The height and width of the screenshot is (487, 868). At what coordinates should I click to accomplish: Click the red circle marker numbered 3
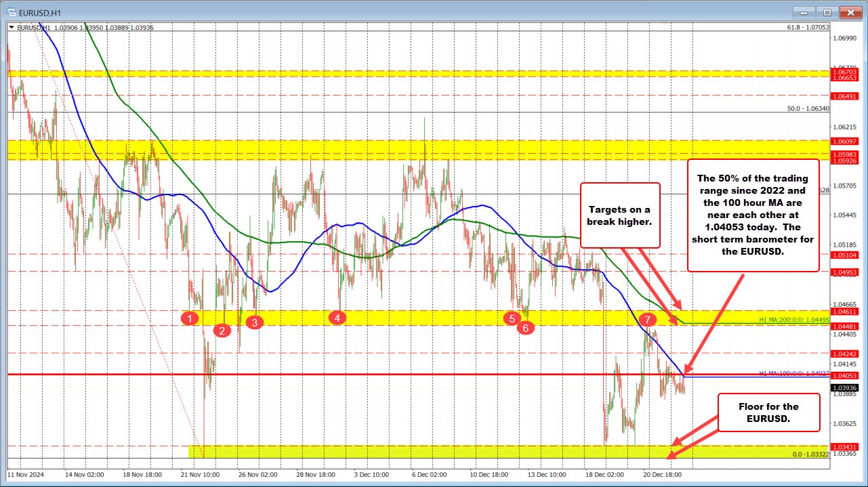tap(255, 323)
